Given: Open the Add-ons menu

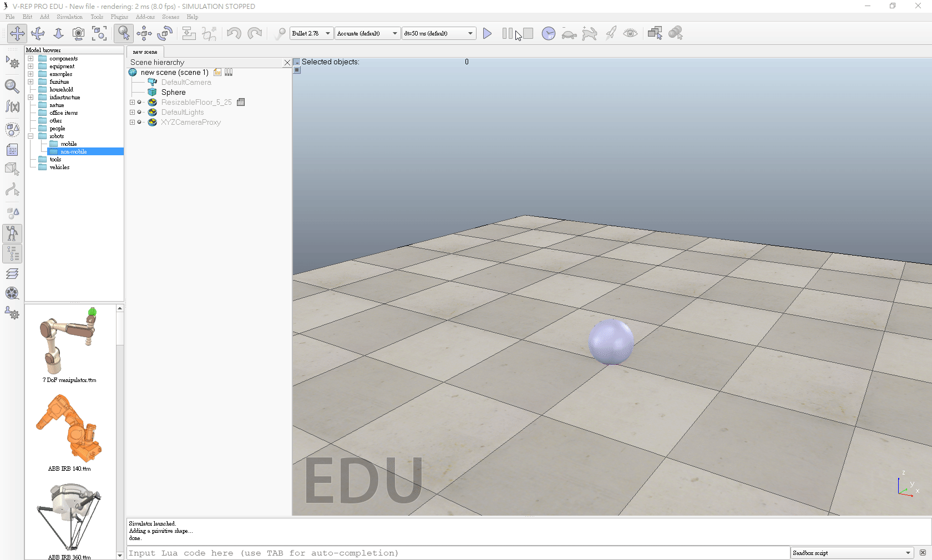Looking at the screenshot, I should 145,17.
